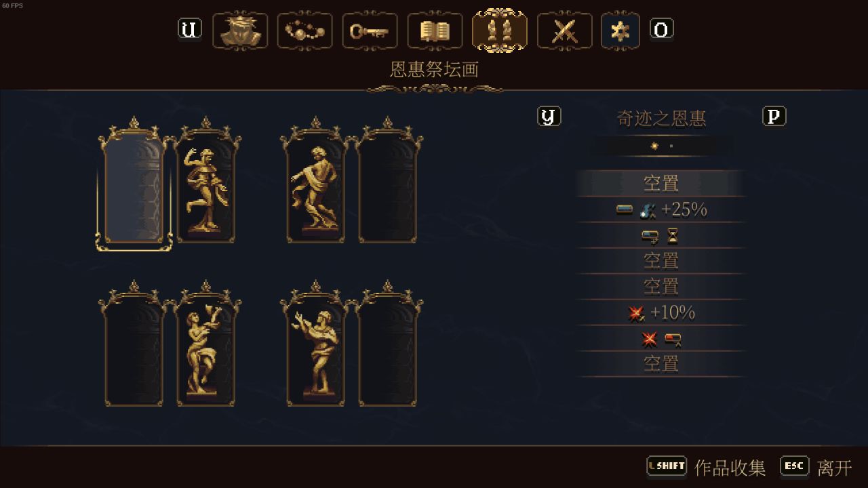This screenshot has height=488, width=868.
Task: Open the crossed swords tab
Action: [565, 30]
